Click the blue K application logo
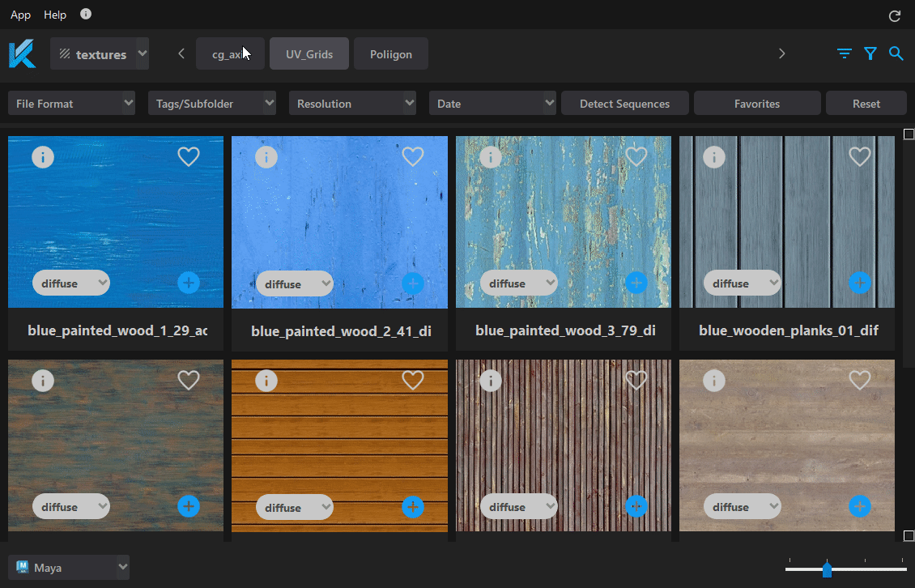The height and width of the screenshot is (588, 915). tap(22, 53)
